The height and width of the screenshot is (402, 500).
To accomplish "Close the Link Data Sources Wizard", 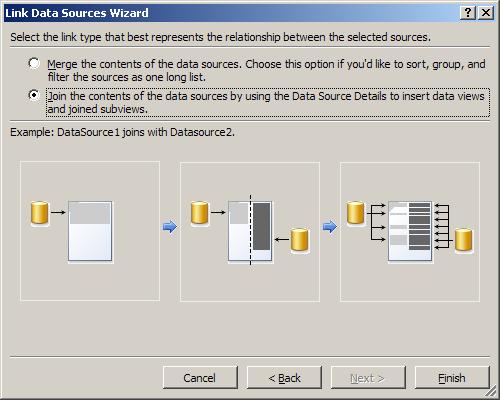I will 486,13.
